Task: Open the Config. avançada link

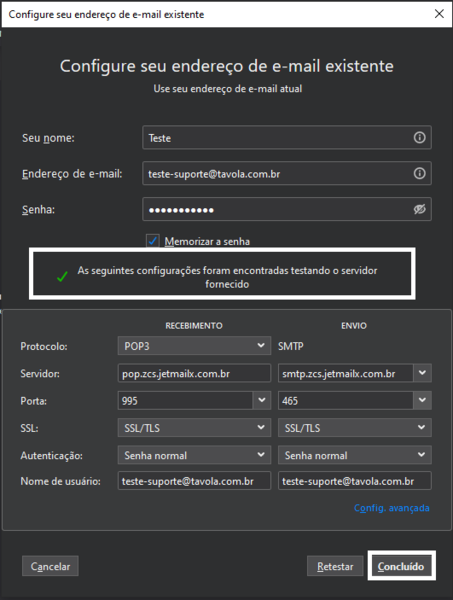Action: point(391,508)
